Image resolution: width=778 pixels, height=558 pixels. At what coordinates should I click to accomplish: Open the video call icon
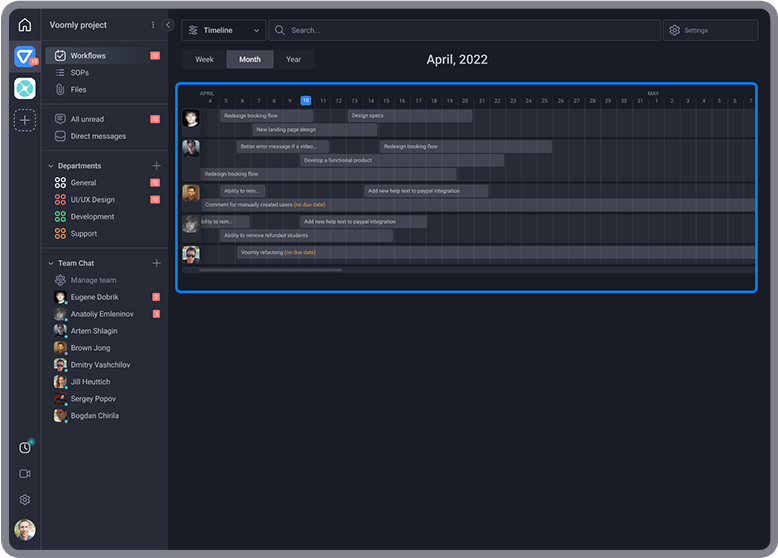pos(25,474)
